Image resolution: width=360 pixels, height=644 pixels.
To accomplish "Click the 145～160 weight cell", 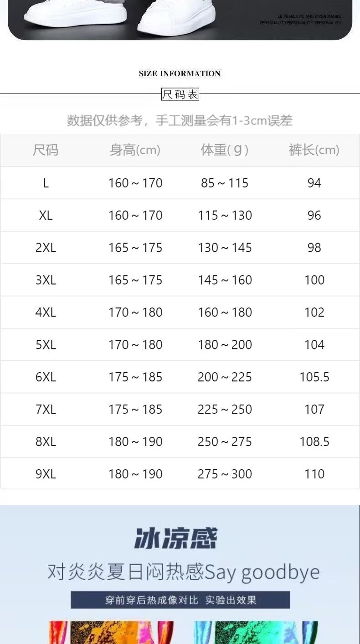I will (x=225, y=280).
